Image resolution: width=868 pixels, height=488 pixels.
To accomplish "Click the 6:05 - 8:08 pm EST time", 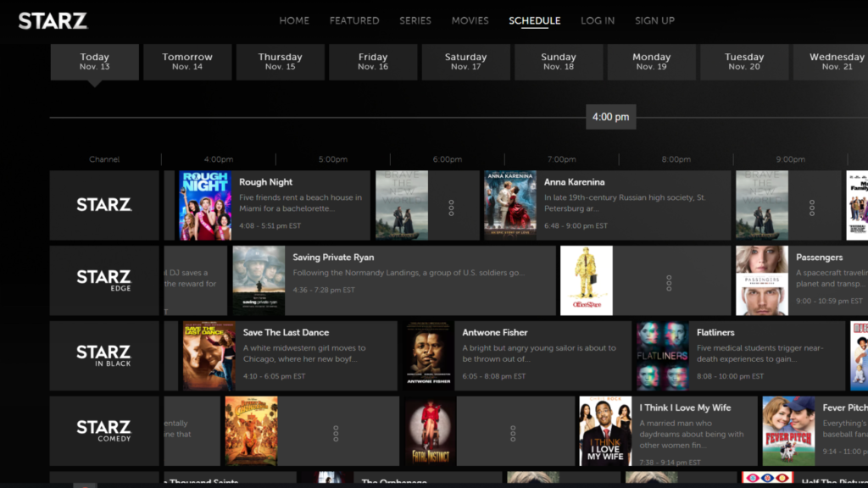I will (494, 376).
